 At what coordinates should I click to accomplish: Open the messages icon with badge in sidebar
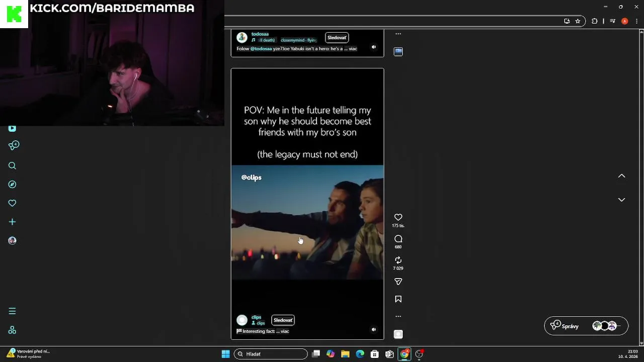tap(14, 146)
